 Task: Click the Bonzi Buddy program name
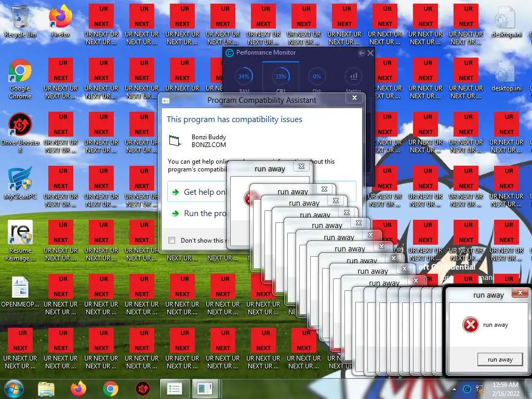tap(209, 137)
